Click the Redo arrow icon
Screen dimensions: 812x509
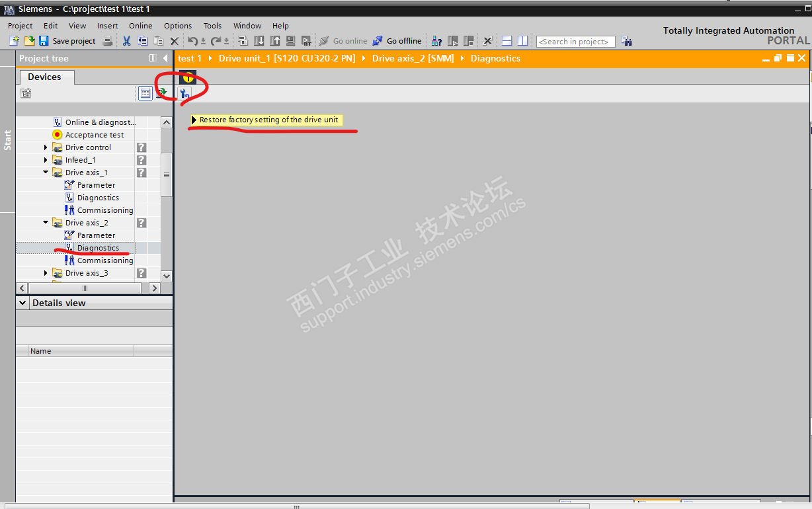216,41
